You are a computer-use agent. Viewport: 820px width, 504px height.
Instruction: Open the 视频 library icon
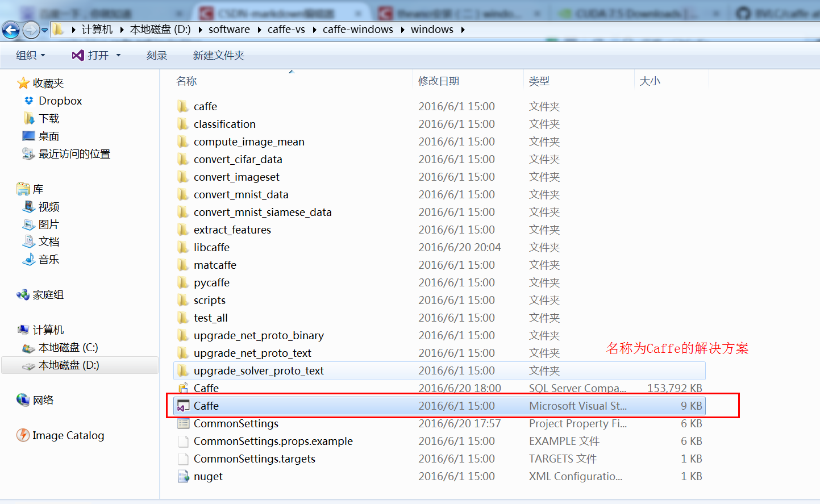point(29,206)
